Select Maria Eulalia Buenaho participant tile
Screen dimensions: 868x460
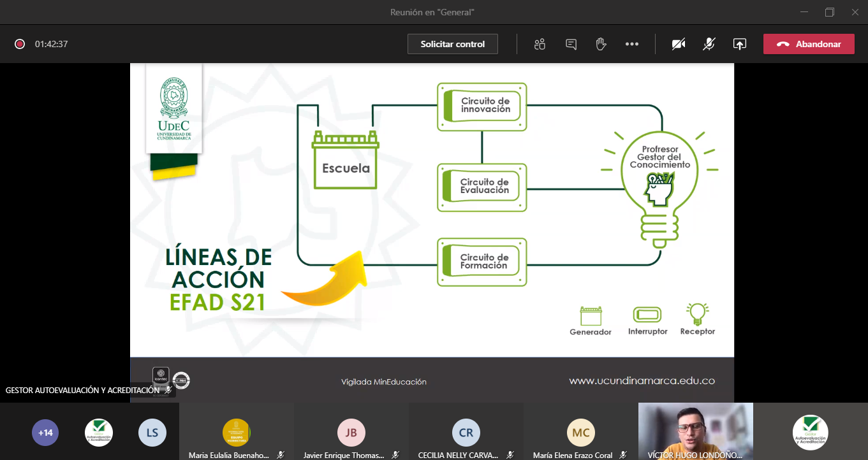click(x=236, y=431)
